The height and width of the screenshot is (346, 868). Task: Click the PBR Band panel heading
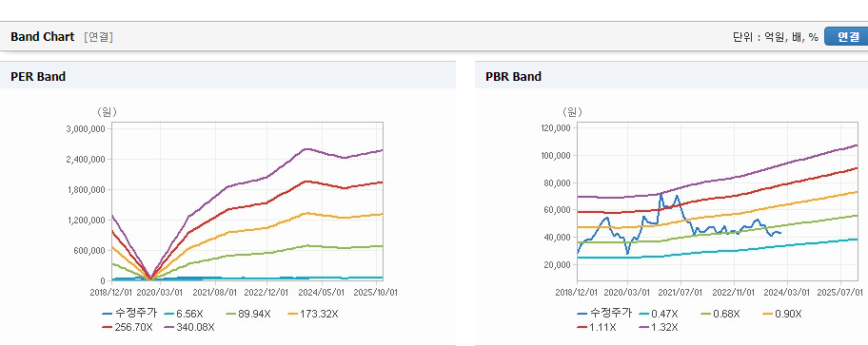(x=513, y=77)
